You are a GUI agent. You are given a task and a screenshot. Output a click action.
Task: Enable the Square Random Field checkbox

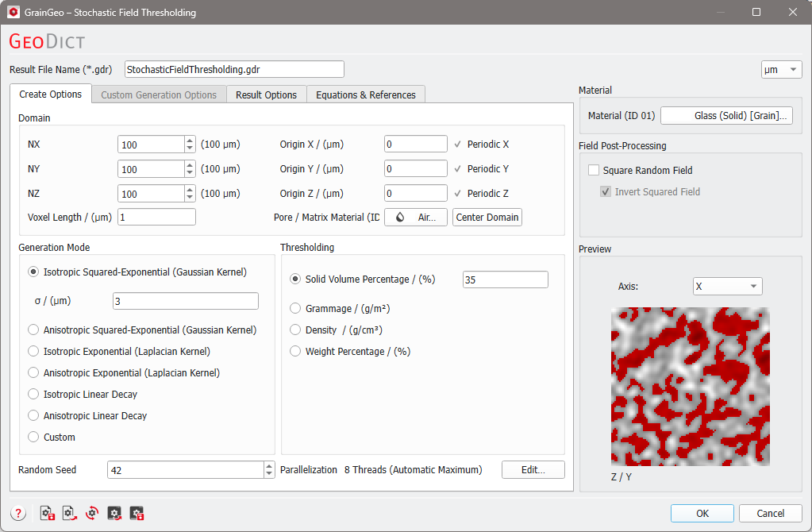click(x=594, y=170)
